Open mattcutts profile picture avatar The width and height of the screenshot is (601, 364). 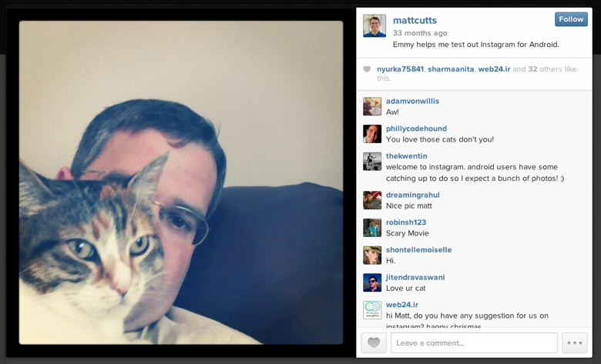pos(374,26)
